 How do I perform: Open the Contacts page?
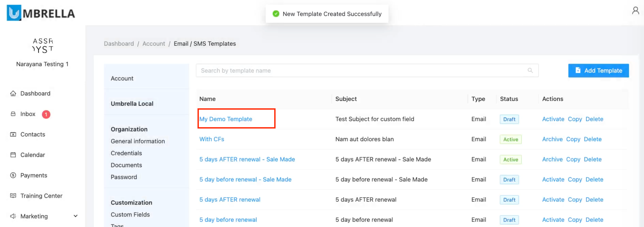pos(33,134)
